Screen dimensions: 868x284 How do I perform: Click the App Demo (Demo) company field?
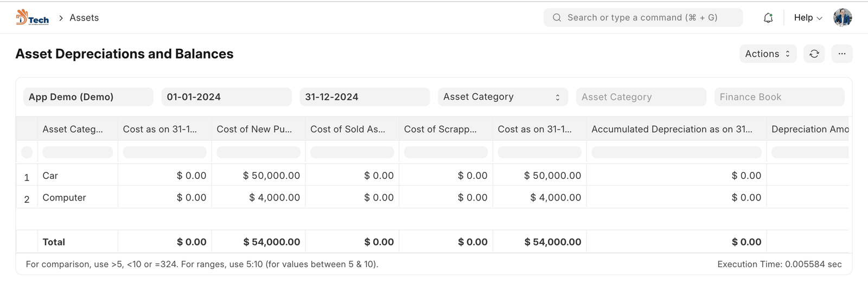tap(88, 97)
